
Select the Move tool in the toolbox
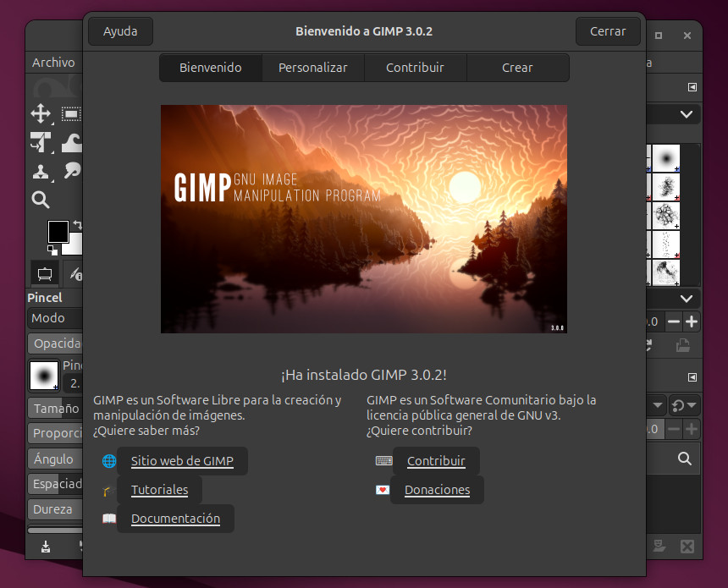click(41, 113)
